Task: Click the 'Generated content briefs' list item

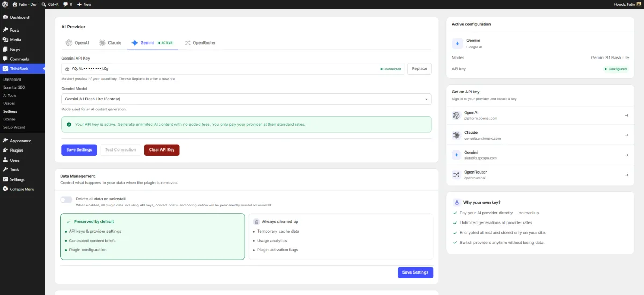Action: [92, 241]
